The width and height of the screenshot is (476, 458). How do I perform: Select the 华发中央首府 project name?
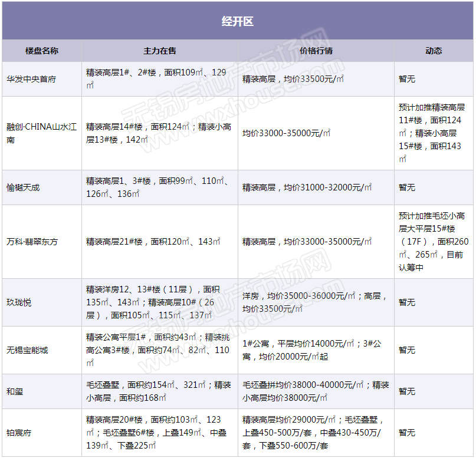tap(31, 79)
